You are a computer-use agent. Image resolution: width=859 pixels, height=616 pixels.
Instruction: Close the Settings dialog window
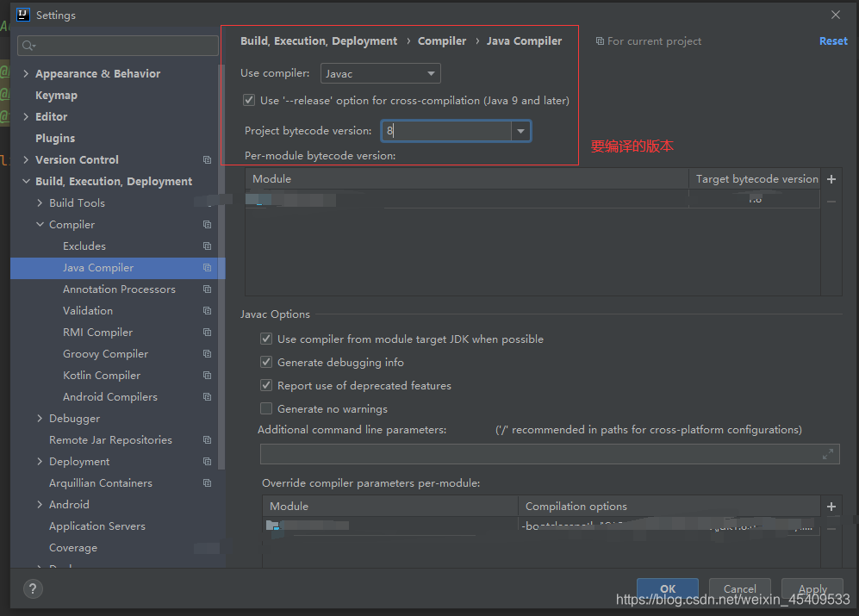(836, 15)
